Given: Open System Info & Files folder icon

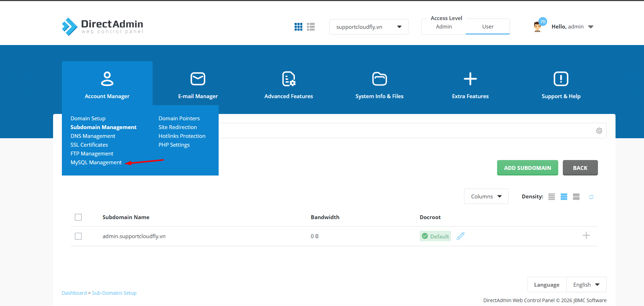Looking at the screenshot, I should tap(379, 79).
